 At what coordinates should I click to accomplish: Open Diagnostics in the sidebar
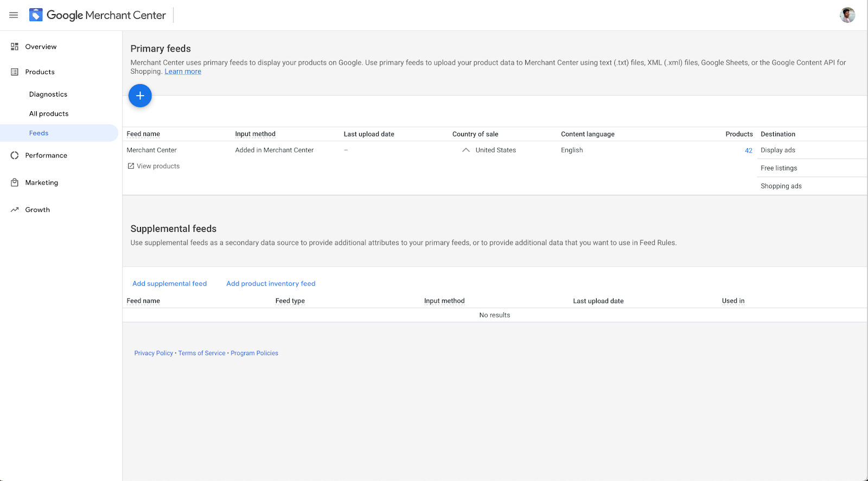48,94
